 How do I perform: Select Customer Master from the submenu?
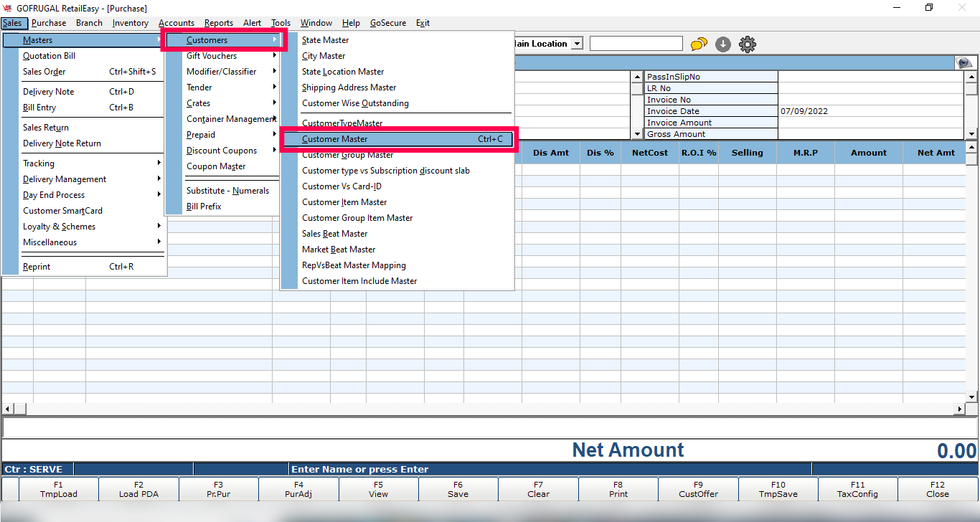(x=397, y=139)
